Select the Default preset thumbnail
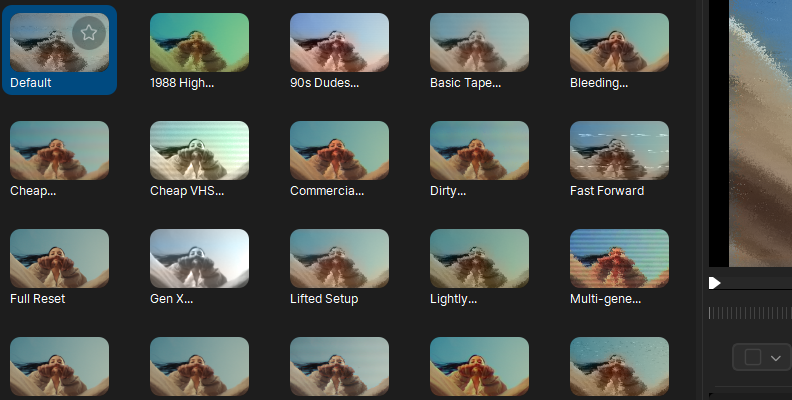Image resolution: width=792 pixels, height=400 pixels. [x=60, y=42]
